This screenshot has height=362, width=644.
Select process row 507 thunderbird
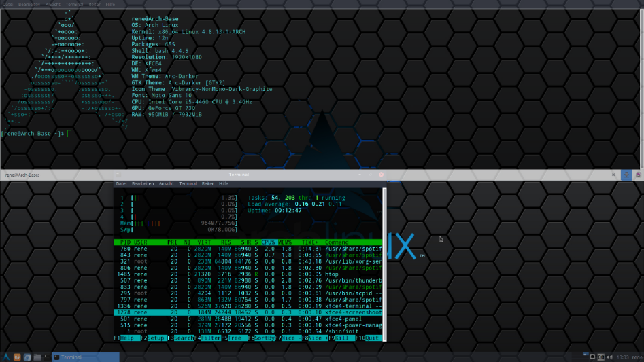coord(248,280)
